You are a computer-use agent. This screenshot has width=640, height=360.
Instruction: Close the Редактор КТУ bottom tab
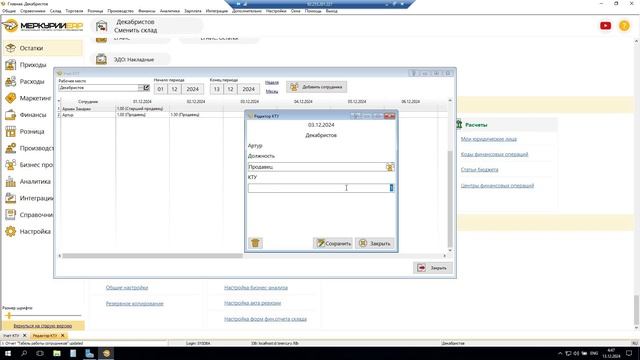(62, 336)
